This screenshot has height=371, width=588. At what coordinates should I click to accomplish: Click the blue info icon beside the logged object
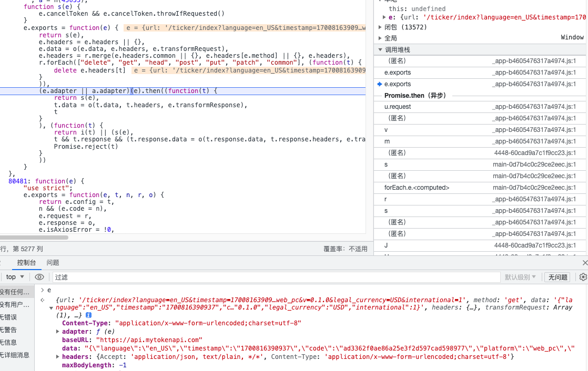[x=89, y=315]
